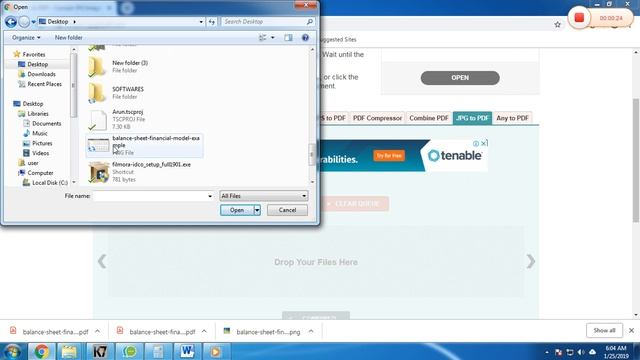Click the Search Desktop field

[263, 22]
